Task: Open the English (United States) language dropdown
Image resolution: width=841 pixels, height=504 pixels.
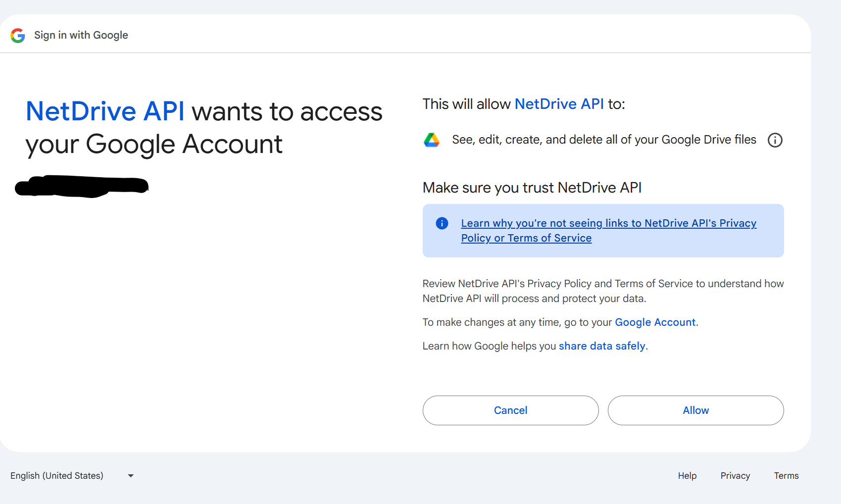Action: pos(72,476)
